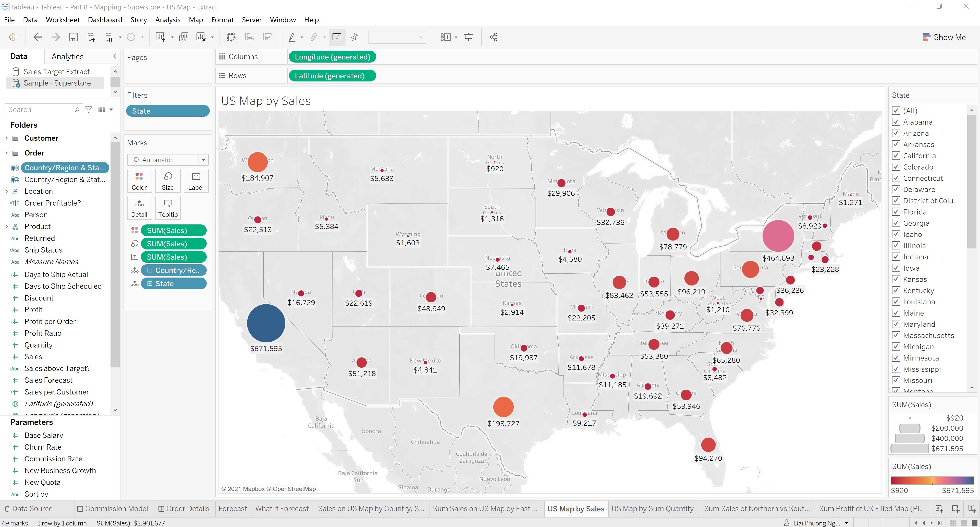980x527 pixels.
Task: Click the Presentation Mode toolbar icon
Action: pos(468,37)
